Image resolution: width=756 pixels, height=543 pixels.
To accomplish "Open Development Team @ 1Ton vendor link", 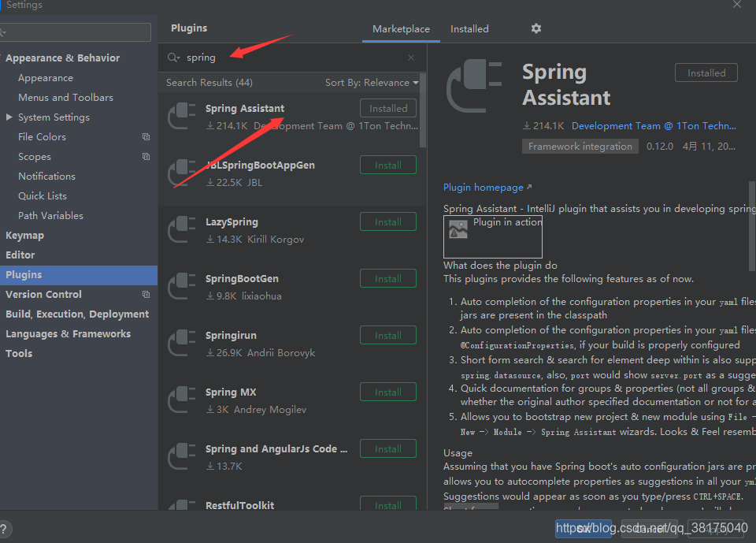I will click(x=654, y=126).
